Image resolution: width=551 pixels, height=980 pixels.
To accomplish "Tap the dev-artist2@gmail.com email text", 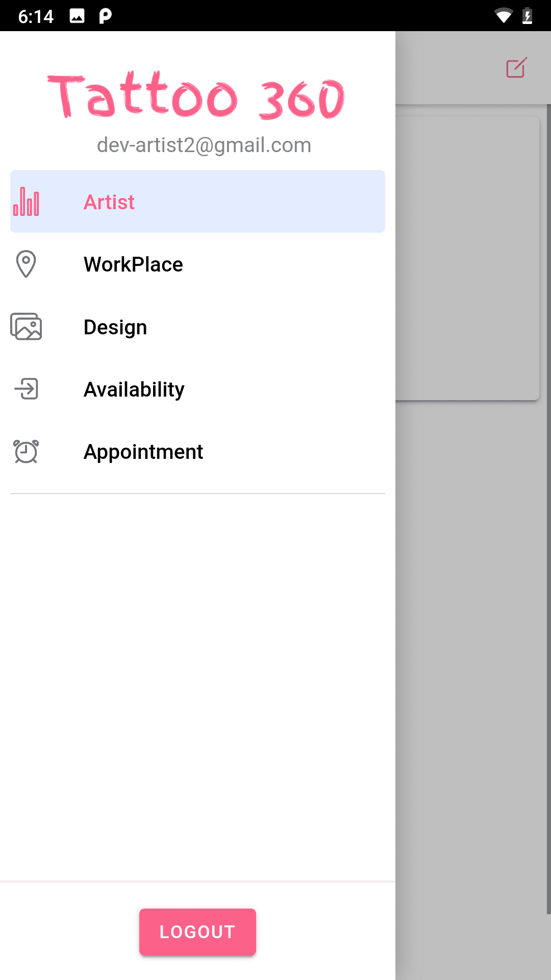I will (204, 145).
